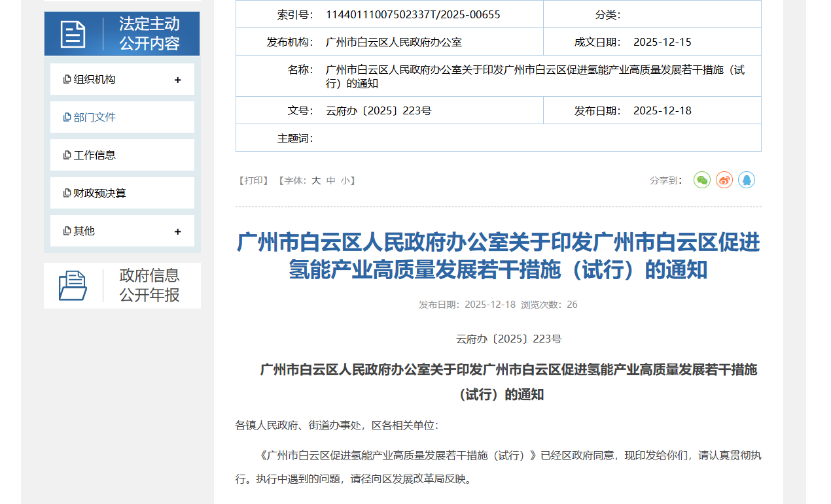Share the article to Weibo
The image size is (831, 504).
click(724, 180)
